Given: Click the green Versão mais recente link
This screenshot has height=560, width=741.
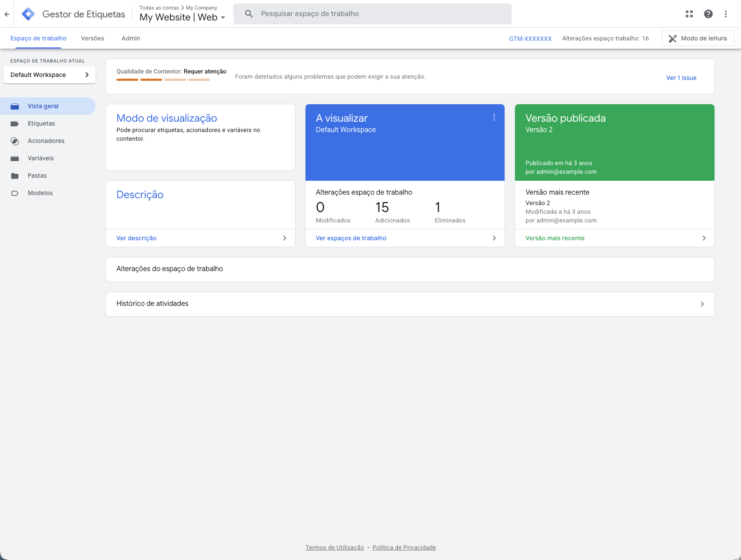Looking at the screenshot, I should (555, 238).
